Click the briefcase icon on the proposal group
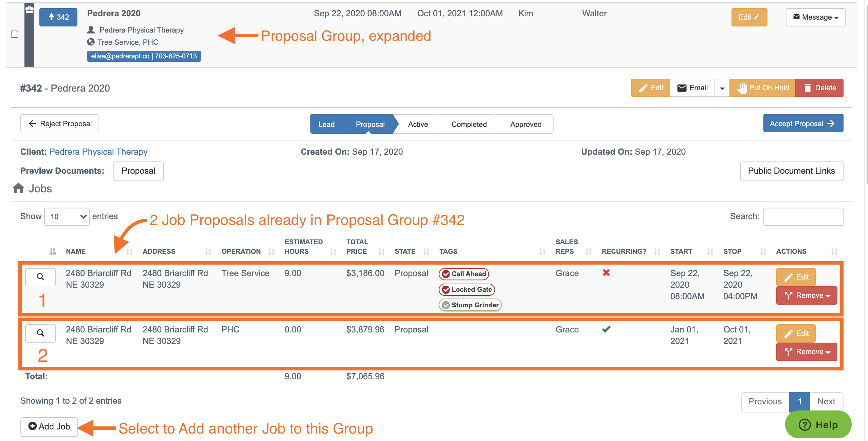The image size is (868, 441). click(x=29, y=9)
